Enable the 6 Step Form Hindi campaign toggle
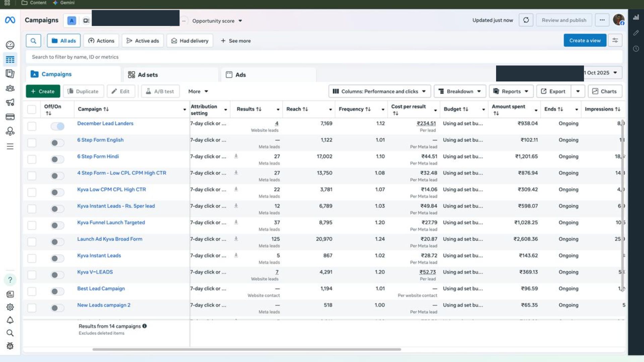The width and height of the screenshot is (644, 362). click(x=57, y=159)
